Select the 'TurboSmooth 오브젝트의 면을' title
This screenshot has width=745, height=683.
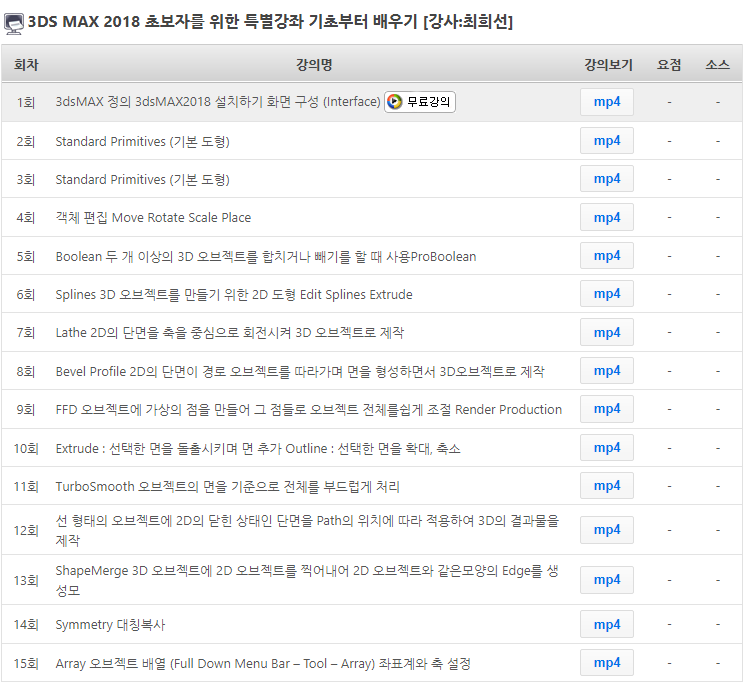(x=228, y=486)
